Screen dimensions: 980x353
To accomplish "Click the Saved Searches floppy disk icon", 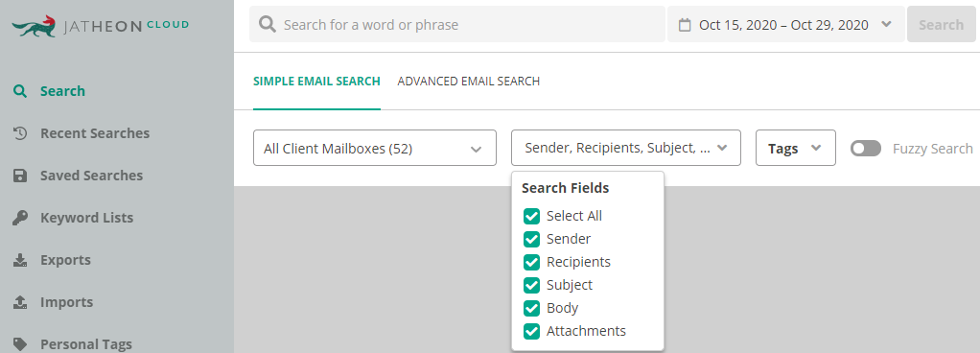I will click(x=20, y=176).
